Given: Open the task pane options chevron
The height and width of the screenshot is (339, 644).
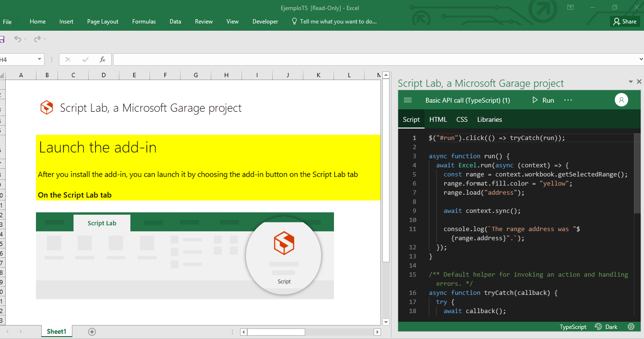Looking at the screenshot, I should click(x=631, y=82).
